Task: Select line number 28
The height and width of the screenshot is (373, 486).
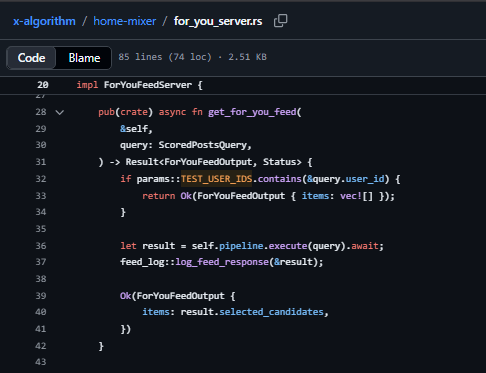Action: 41,112
